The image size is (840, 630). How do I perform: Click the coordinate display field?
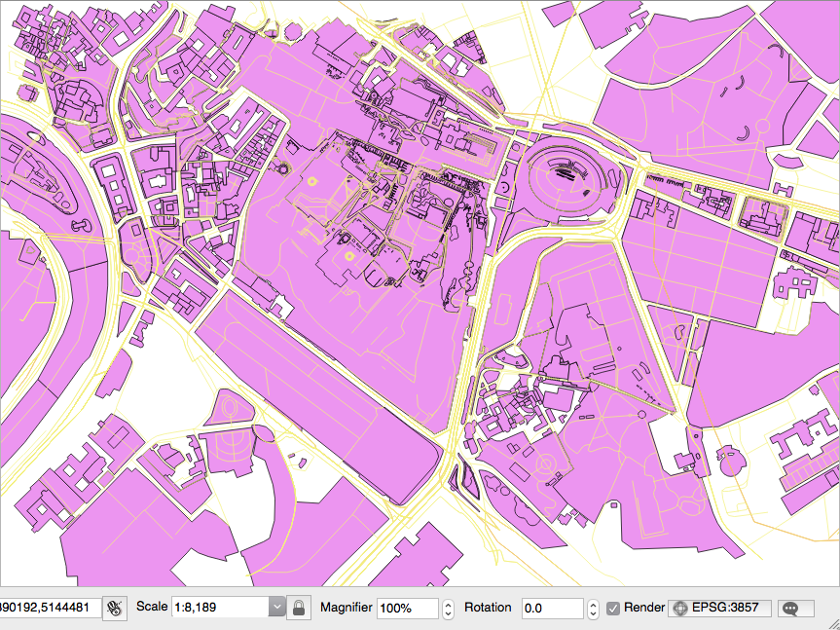tap(47, 608)
